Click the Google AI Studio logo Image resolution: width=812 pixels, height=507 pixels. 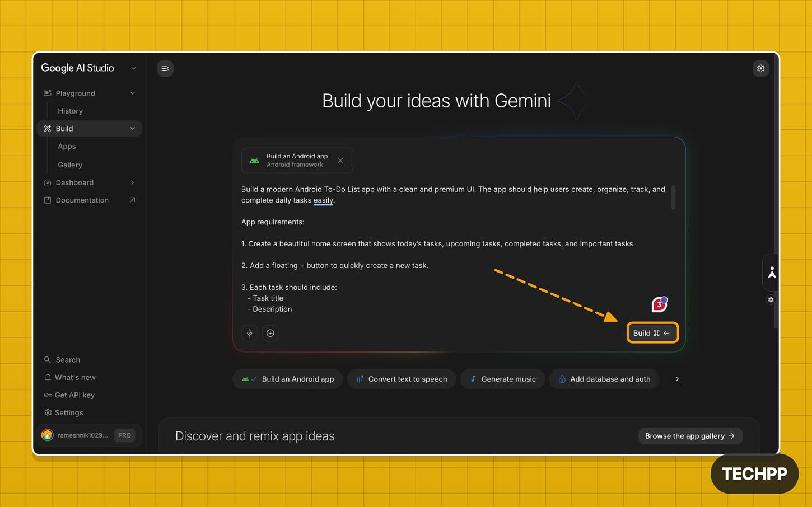77,68
